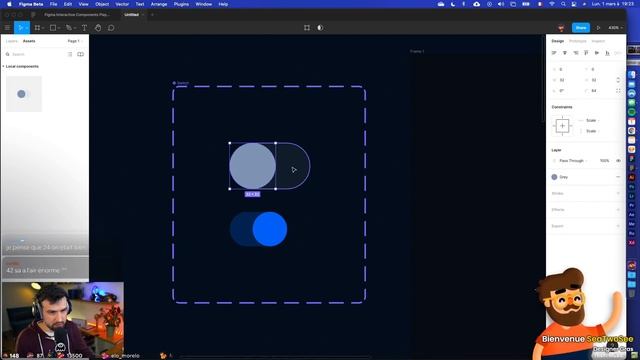Open the Plugins menu
The height and width of the screenshot is (360, 640).
pyautogui.click(x=181, y=4)
